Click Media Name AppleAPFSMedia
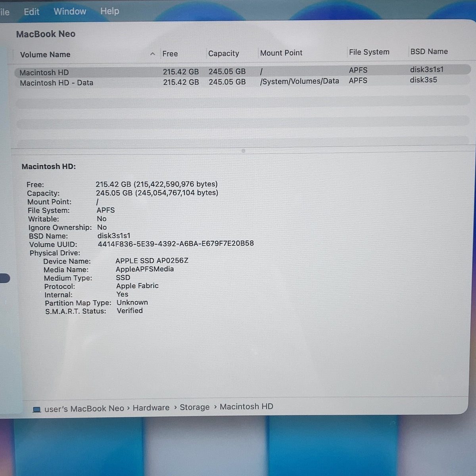 [145, 269]
